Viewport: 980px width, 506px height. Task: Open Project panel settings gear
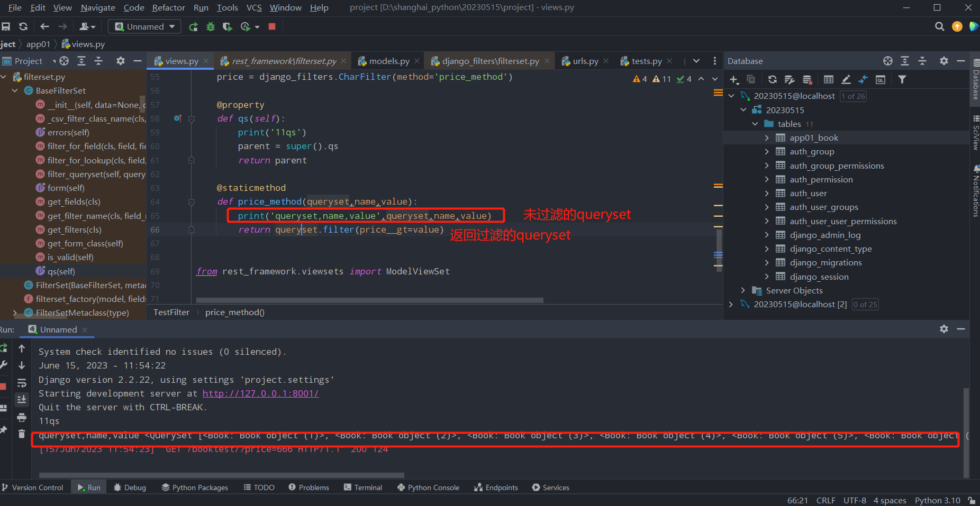pyautogui.click(x=121, y=61)
